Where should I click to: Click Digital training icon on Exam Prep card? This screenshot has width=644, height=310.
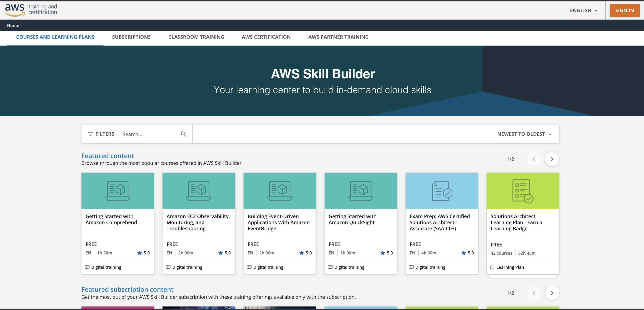[411, 267]
